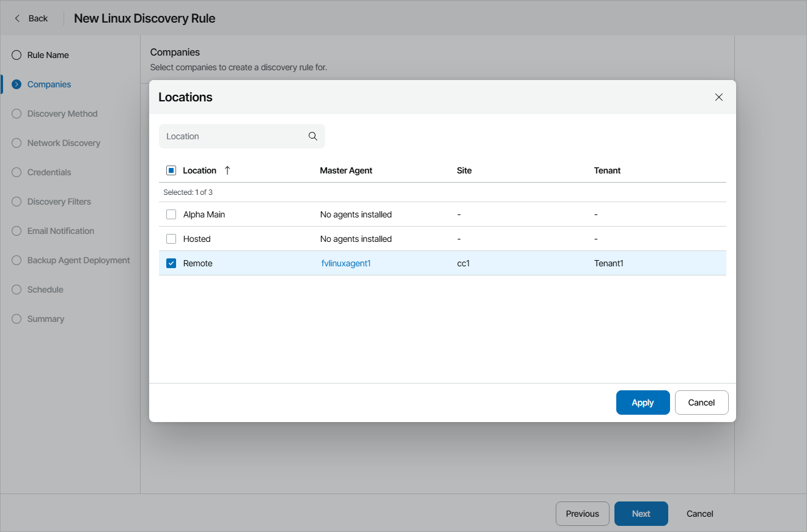Sort by the Master Agent column header
Image resolution: width=807 pixels, height=532 pixels.
click(346, 170)
